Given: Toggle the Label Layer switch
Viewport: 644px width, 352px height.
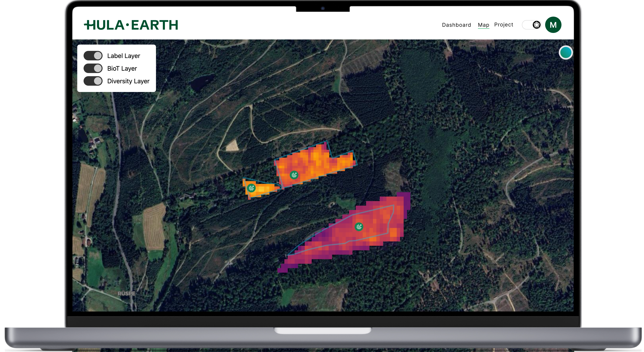Looking at the screenshot, I should (x=93, y=56).
